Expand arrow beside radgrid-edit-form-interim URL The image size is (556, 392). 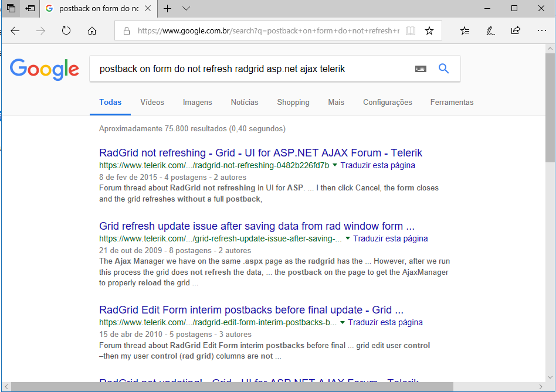[343, 322]
